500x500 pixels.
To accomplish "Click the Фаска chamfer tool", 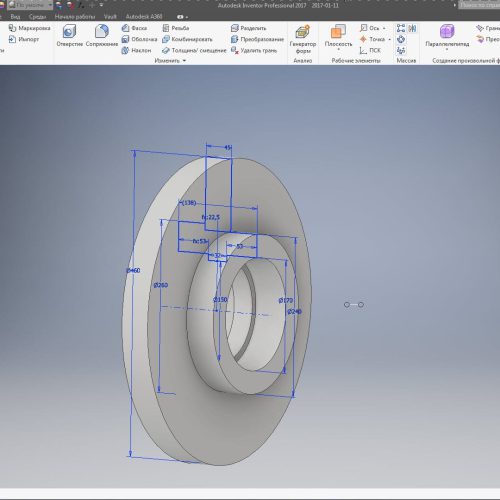I will [134, 28].
